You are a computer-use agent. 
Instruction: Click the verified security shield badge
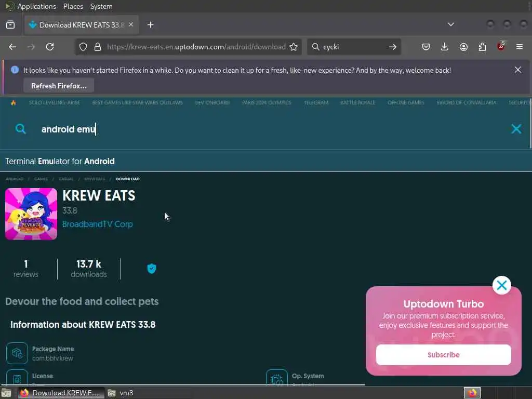point(152,269)
